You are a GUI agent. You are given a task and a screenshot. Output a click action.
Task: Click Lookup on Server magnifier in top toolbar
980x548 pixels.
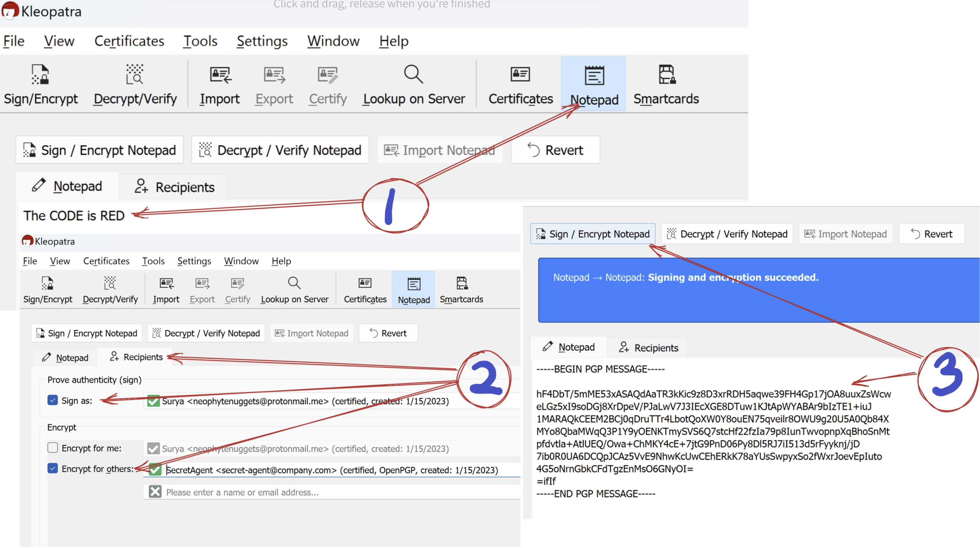click(413, 74)
